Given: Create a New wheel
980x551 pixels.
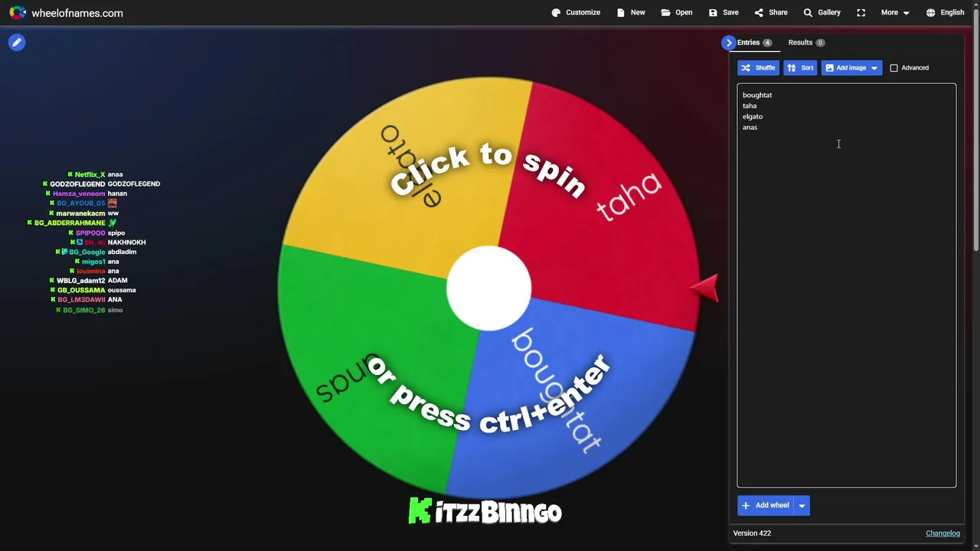Looking at the screenshot, I should (x=631, y=12).
